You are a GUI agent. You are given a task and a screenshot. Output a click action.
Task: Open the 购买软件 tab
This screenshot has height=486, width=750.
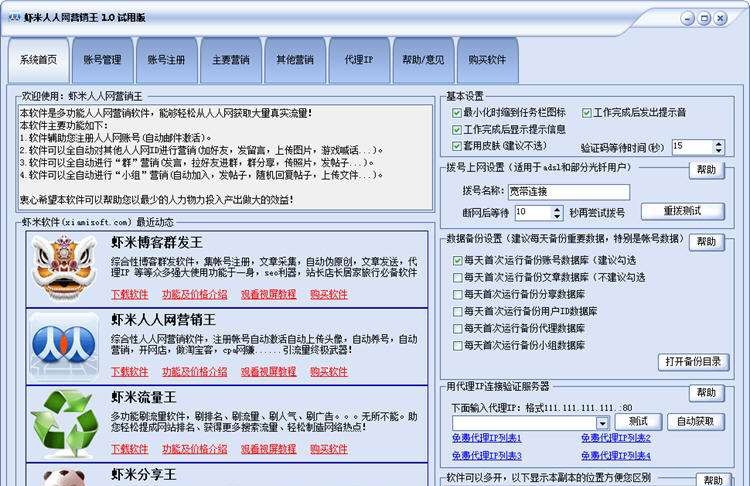point(487,60)
